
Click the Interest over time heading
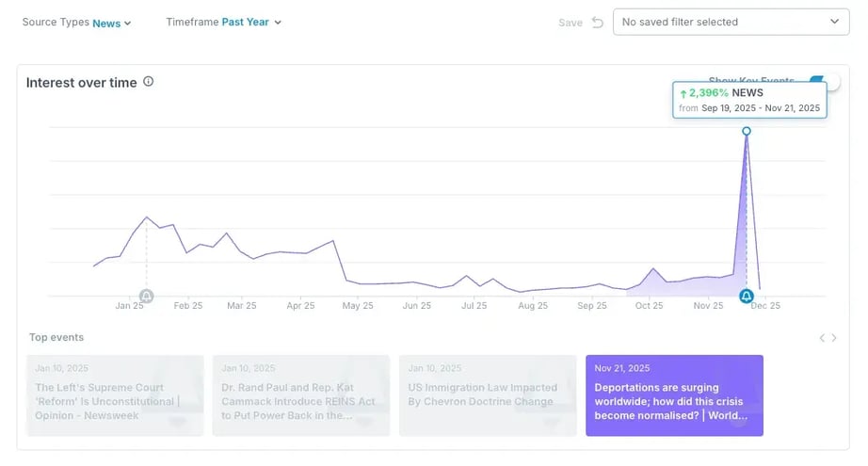coord(82,83)
